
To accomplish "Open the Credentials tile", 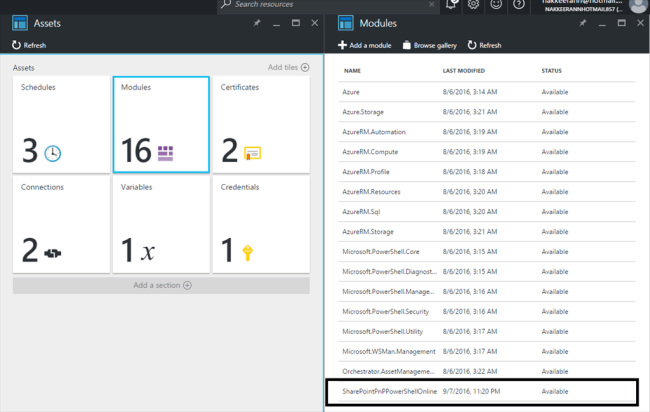I will pos(261,224).
